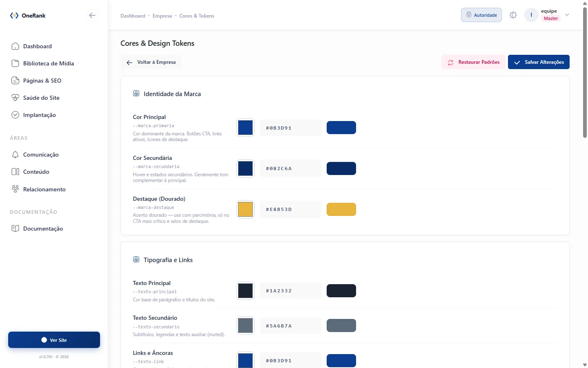Click the Biblioteca de Mídia folder icon
Viewport: 588px width, 368px height.
[x=16, y=63]
